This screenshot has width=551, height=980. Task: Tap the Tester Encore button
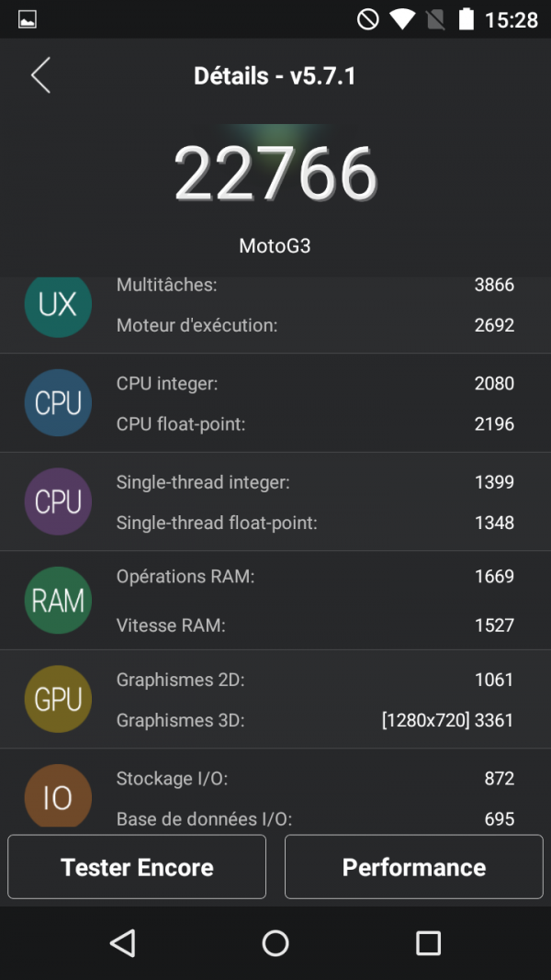coord(137,867)
